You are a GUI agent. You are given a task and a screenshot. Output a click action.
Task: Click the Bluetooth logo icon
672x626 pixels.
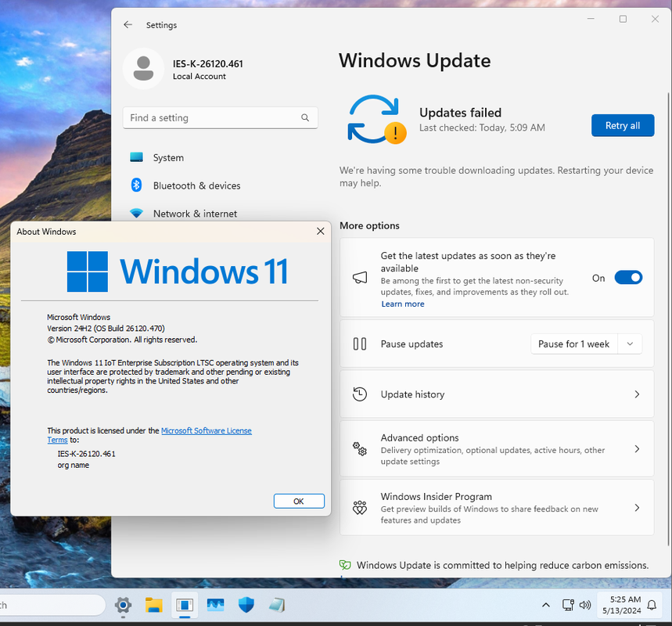click(x=136, y=185)
